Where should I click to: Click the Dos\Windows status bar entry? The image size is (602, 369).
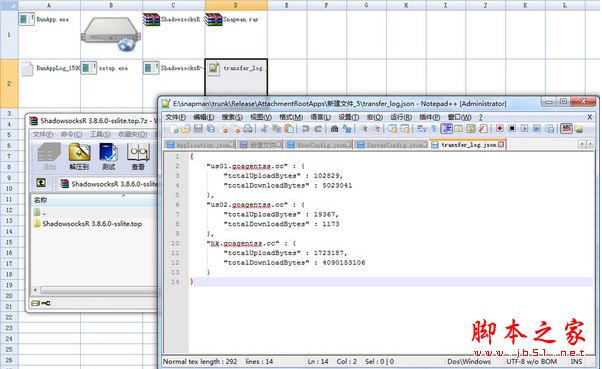[x=469, y=362]
